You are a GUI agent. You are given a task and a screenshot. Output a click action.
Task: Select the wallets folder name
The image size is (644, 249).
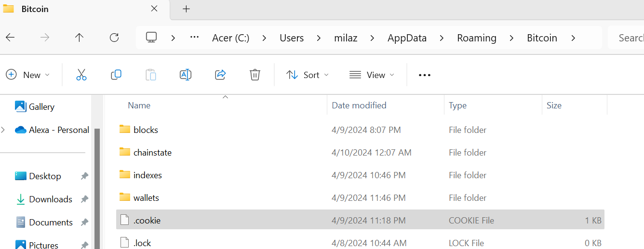(146, 197)
